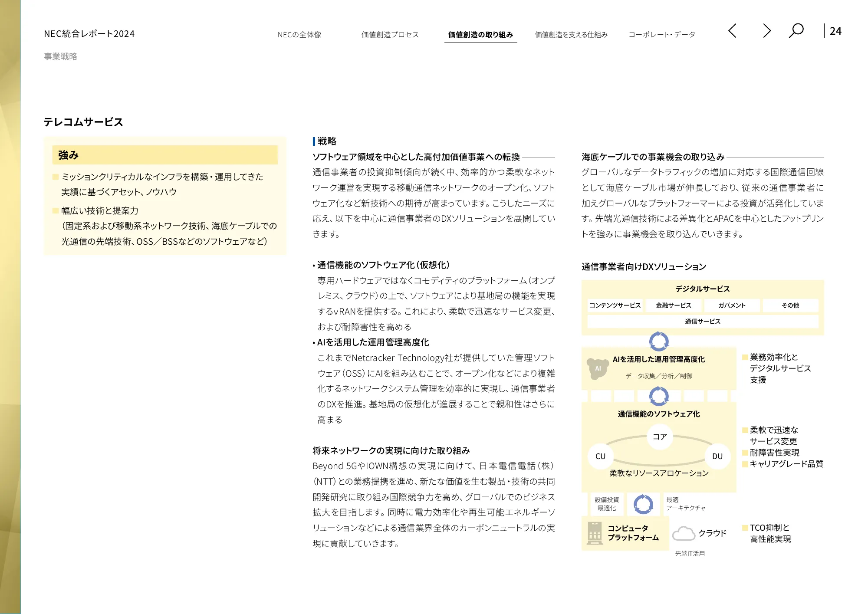Click the 通信サービス bar

pyautogui.click(x=703, y=322)
